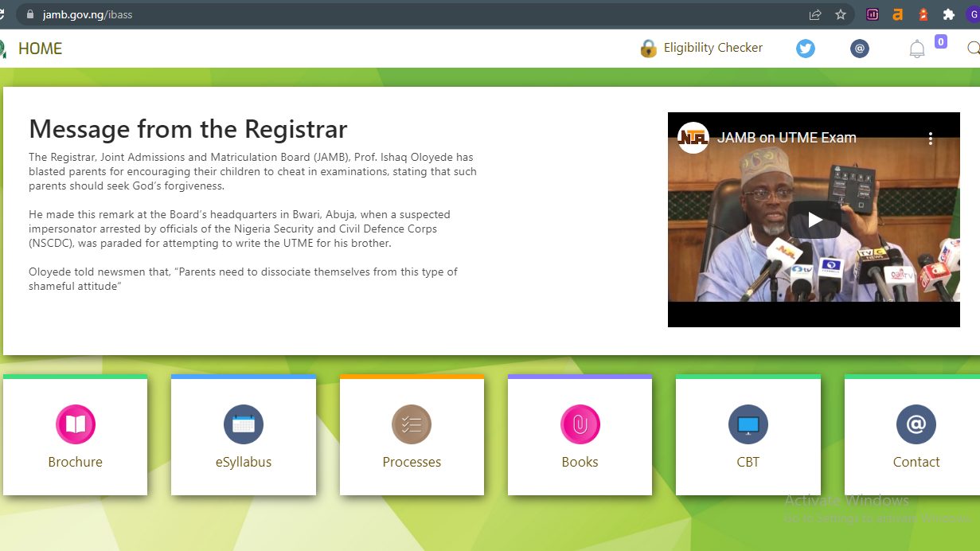Click the browser bookmark star

click(x=840, y=14)
